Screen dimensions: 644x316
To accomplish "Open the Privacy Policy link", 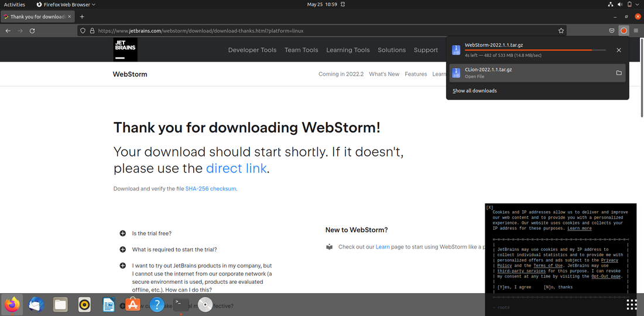I will pos(558,263).
